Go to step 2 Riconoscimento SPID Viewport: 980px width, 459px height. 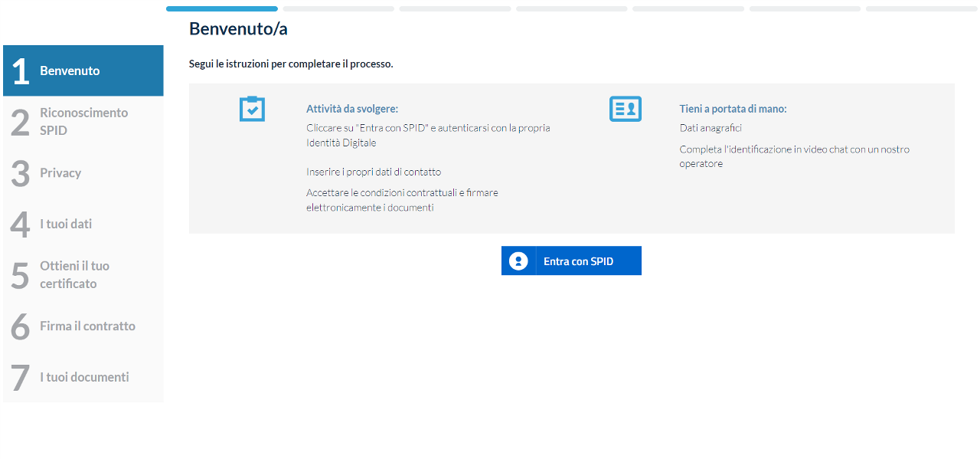(83, 122)
